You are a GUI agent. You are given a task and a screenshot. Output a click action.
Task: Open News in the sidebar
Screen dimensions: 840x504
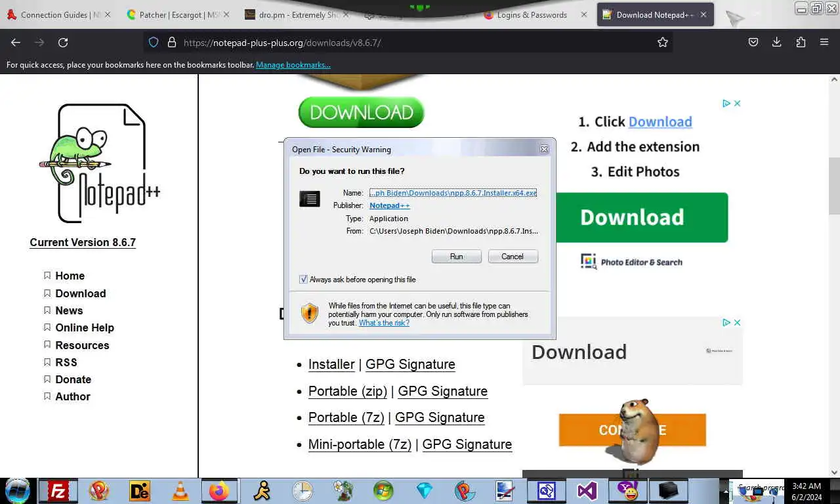click(x=69, y=310)
